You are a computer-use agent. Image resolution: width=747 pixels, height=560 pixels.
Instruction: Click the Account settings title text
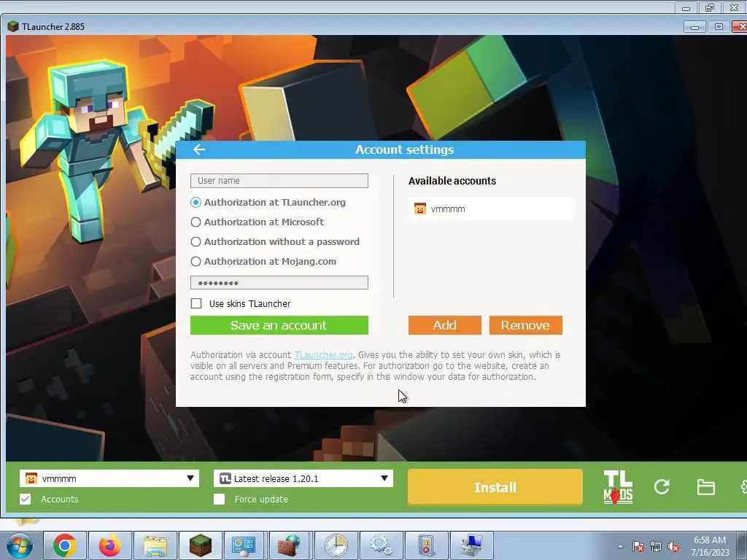404,149
